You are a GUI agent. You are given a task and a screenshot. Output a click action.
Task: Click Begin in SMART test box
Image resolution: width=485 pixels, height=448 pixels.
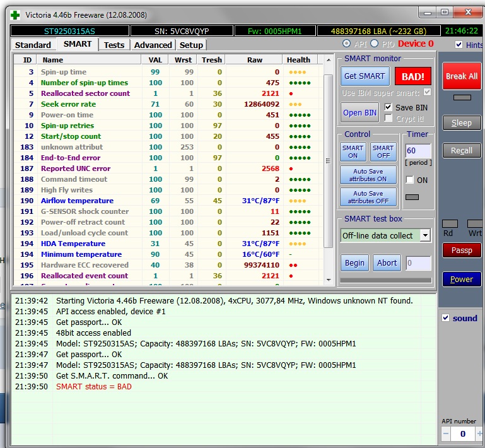point(354,263)
